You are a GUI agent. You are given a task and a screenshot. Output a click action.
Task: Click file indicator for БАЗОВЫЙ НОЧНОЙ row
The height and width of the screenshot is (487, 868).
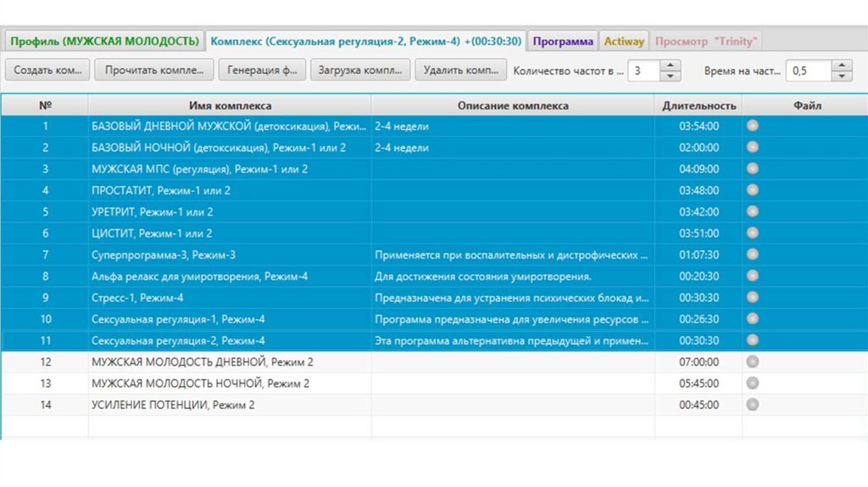753,148
